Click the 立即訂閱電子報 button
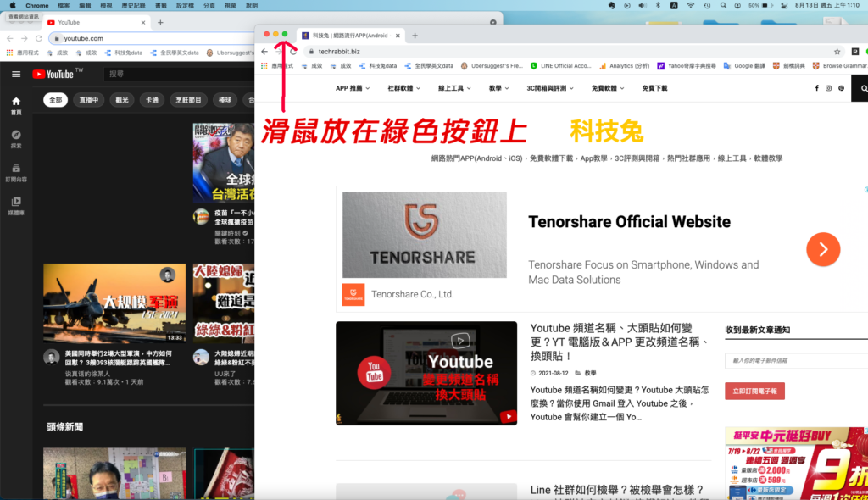 (754, 391)
